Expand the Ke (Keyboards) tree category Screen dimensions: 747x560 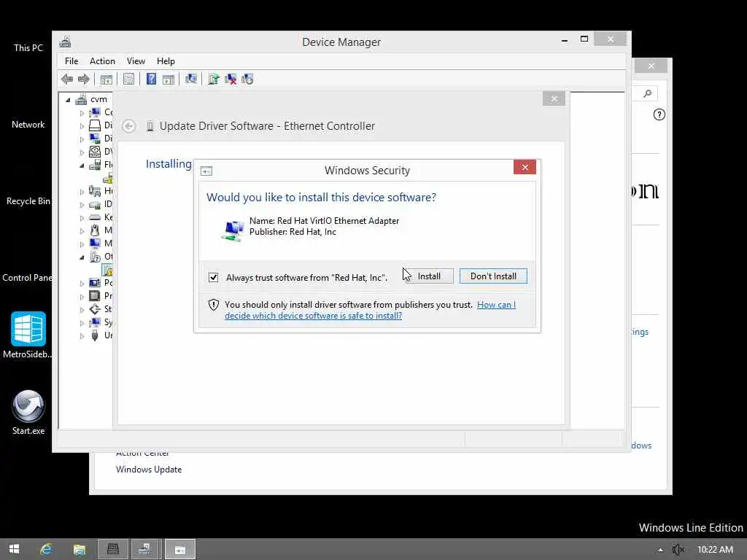pyautogui.click(x=82, y=217)
